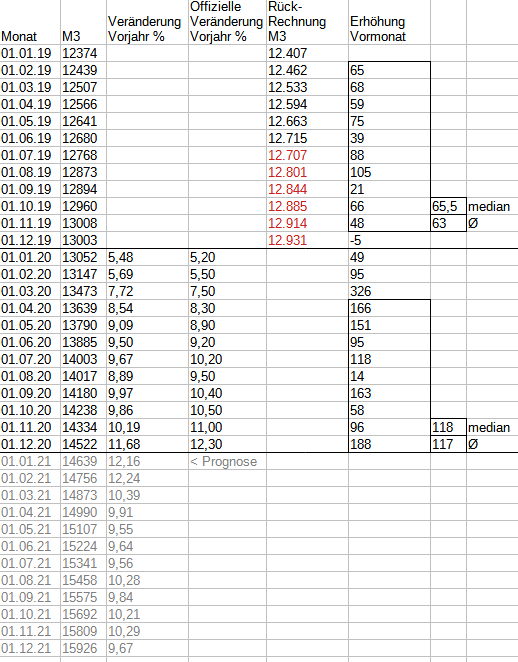This screenshot has width=518, height=662.
Task: Select official change value 8,30
Action: pyautogui.click(x=227, y=308)
